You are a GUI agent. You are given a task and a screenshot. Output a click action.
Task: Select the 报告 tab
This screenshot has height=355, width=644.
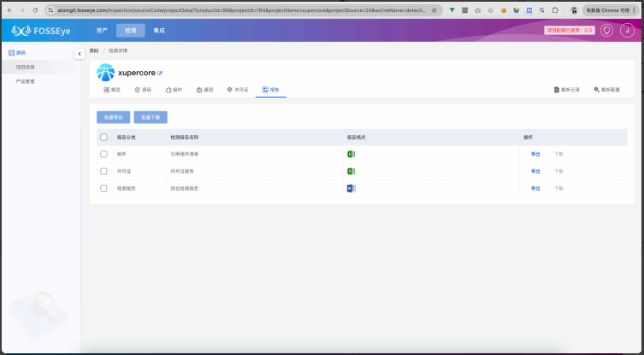point(271,90)
